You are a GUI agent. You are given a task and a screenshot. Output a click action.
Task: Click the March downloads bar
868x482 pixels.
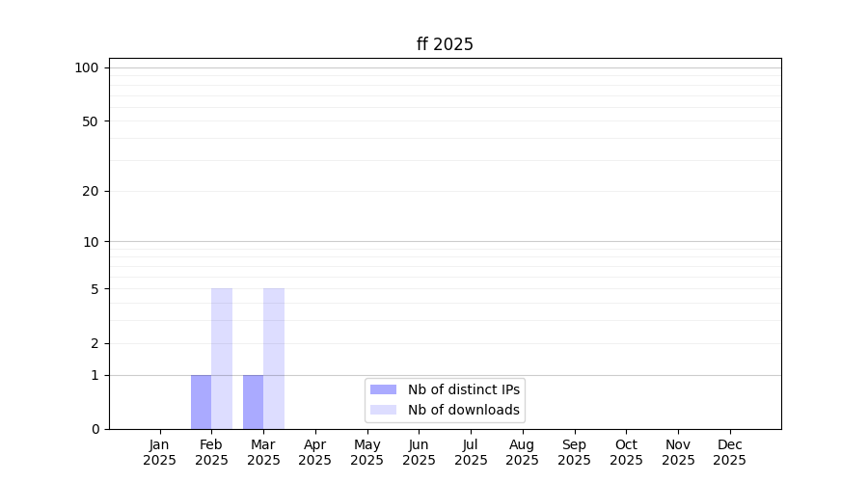(x=274, y=359)
